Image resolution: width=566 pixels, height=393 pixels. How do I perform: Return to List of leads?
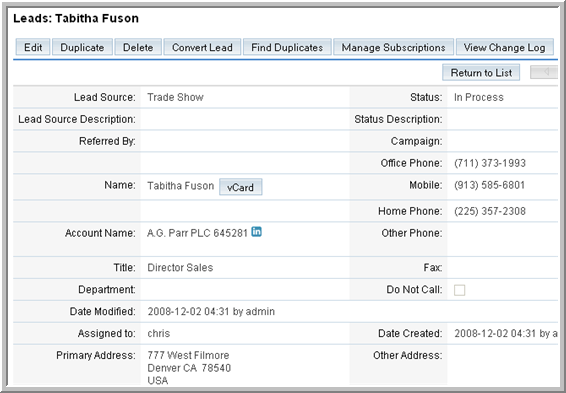pyautogui.click(x=481, y=73)
